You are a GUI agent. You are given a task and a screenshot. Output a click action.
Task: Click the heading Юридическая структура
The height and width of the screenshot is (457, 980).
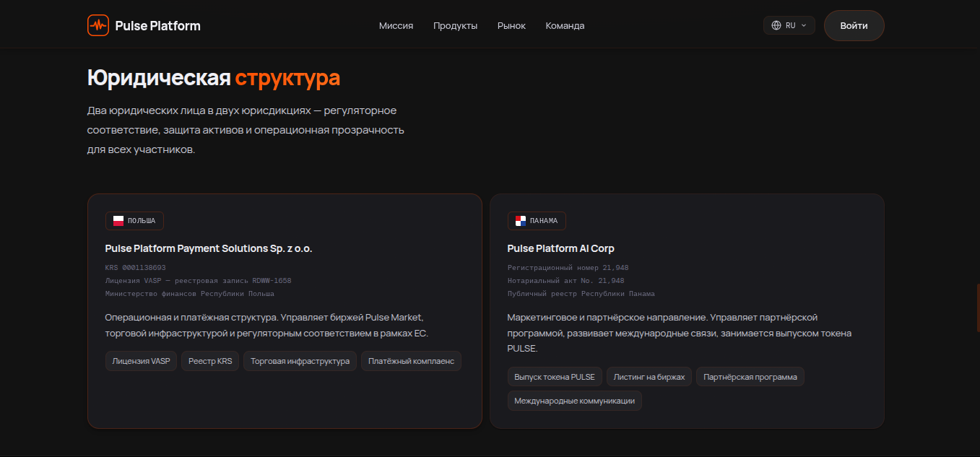point(214,78)
